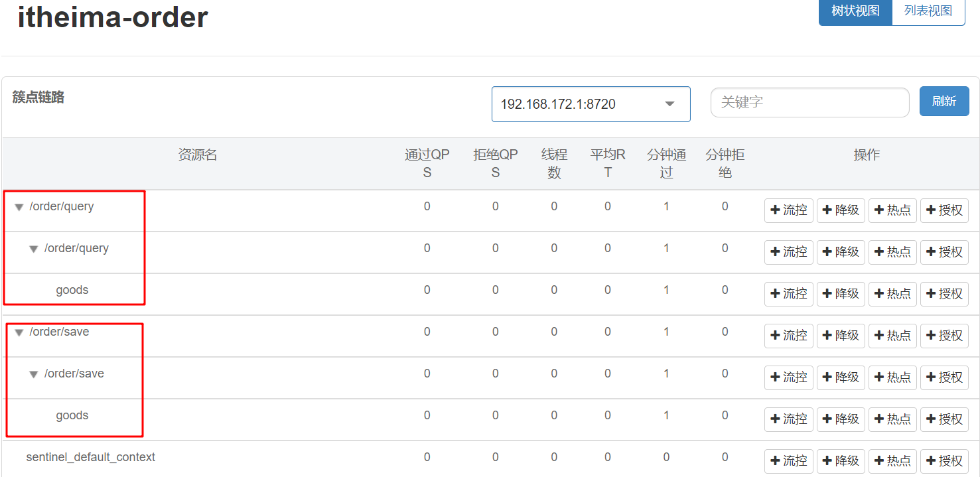
Task: Open the machine IP 192.168.172.1:8720 dropdown
Action: pos(591,104)
